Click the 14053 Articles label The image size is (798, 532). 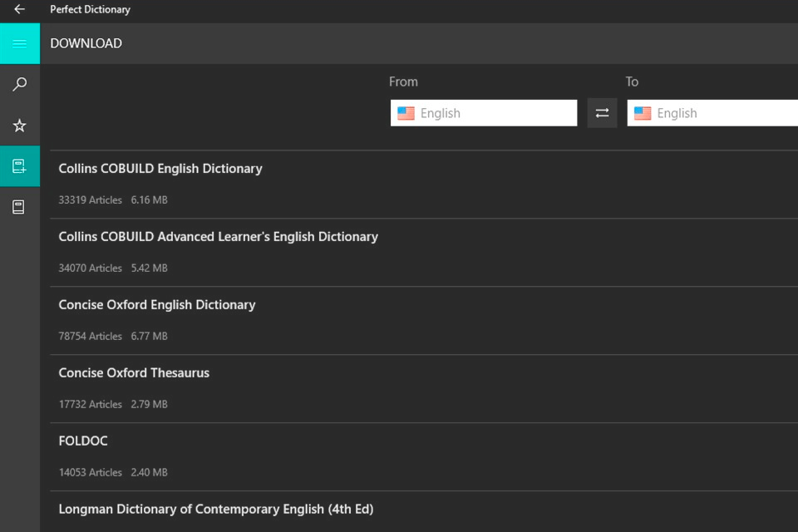pos(90,473)
